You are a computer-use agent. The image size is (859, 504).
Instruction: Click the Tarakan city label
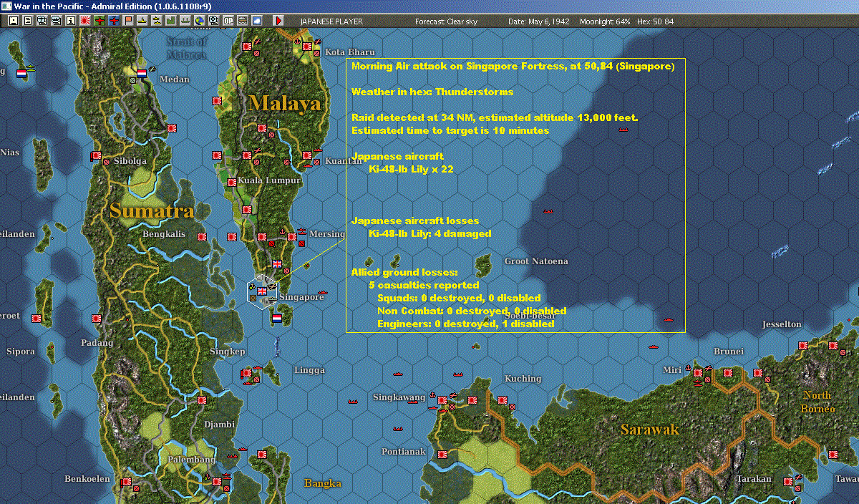(x=754, y=479)
